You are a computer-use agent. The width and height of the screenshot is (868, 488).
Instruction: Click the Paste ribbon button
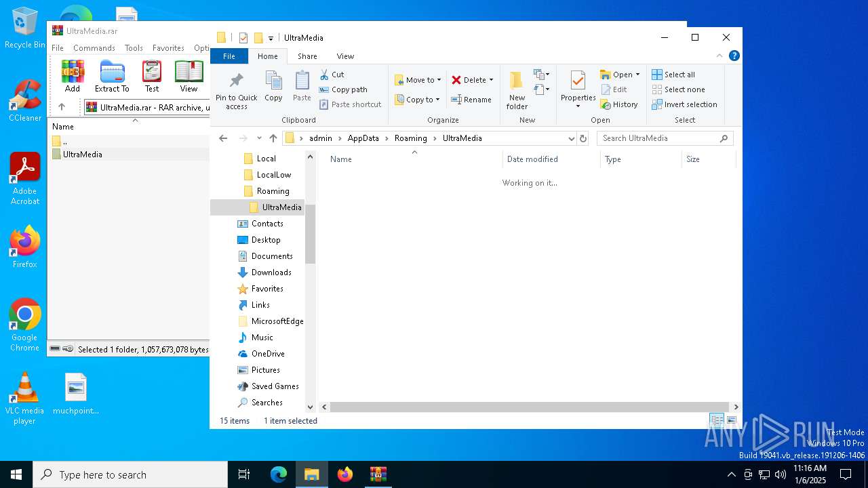point(302,86)
